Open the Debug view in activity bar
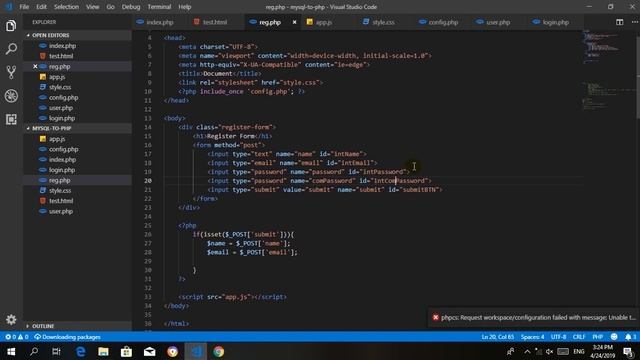 click(x=11, y=96)
